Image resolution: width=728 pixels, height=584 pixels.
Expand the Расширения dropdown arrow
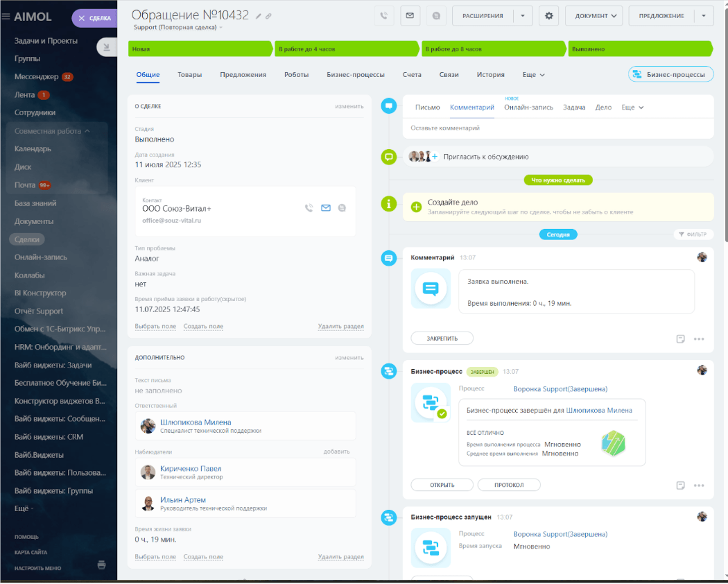(x=523, y=16)
